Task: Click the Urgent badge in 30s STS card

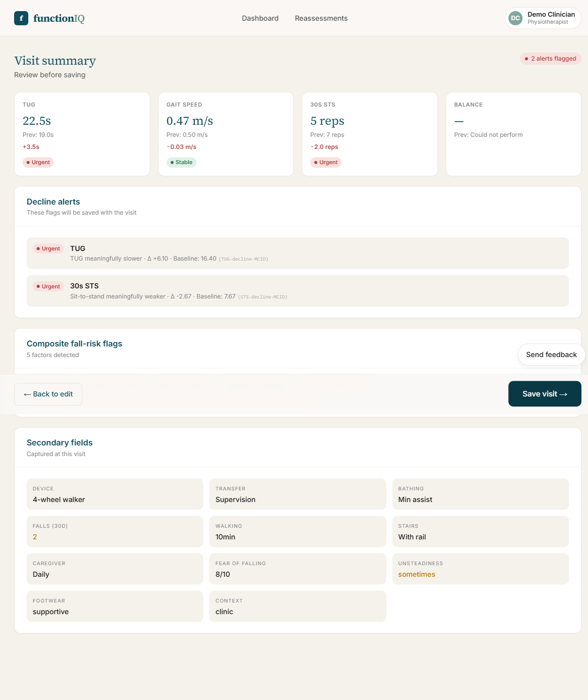Action: [326, 162]
